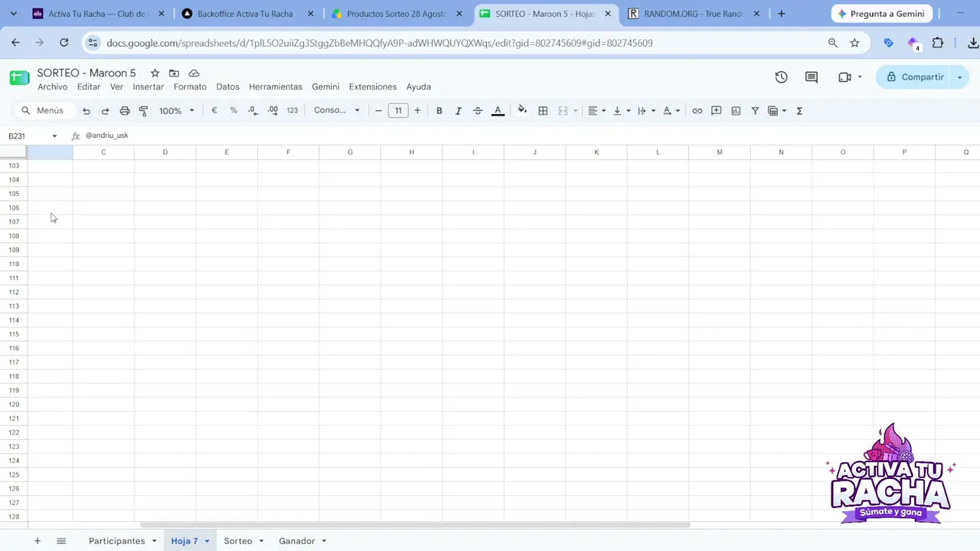This screenshot has width=980, height=551.
Task: Click the functions sigma icon
Action: tap(799, 111)
